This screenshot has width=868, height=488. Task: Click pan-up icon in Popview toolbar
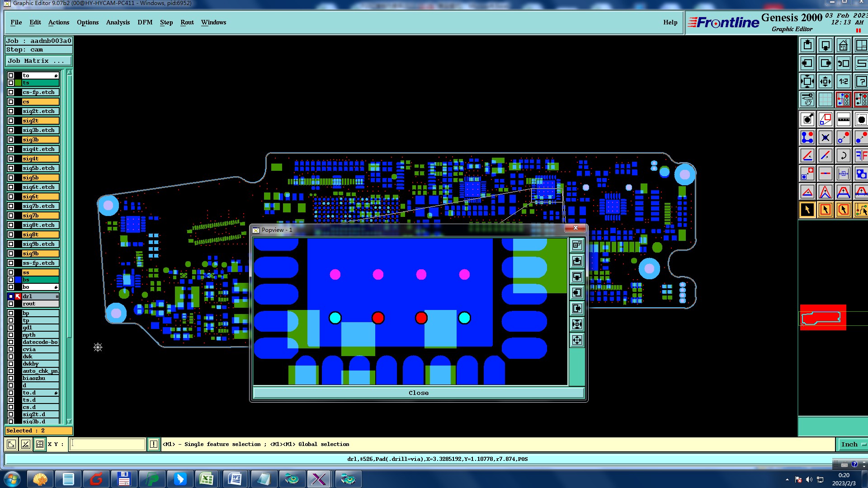coord(577,261)
